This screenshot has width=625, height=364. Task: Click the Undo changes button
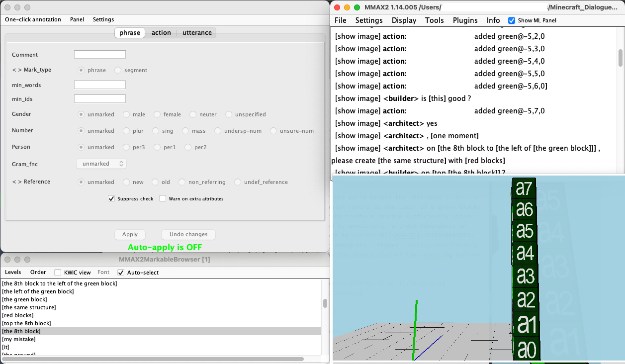[x=188, y=234]
